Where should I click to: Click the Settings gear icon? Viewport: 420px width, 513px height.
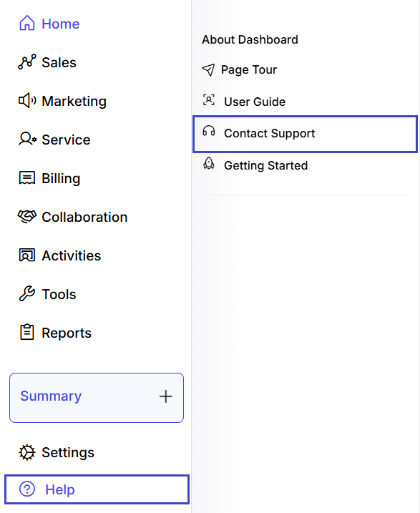coord(26,452)
